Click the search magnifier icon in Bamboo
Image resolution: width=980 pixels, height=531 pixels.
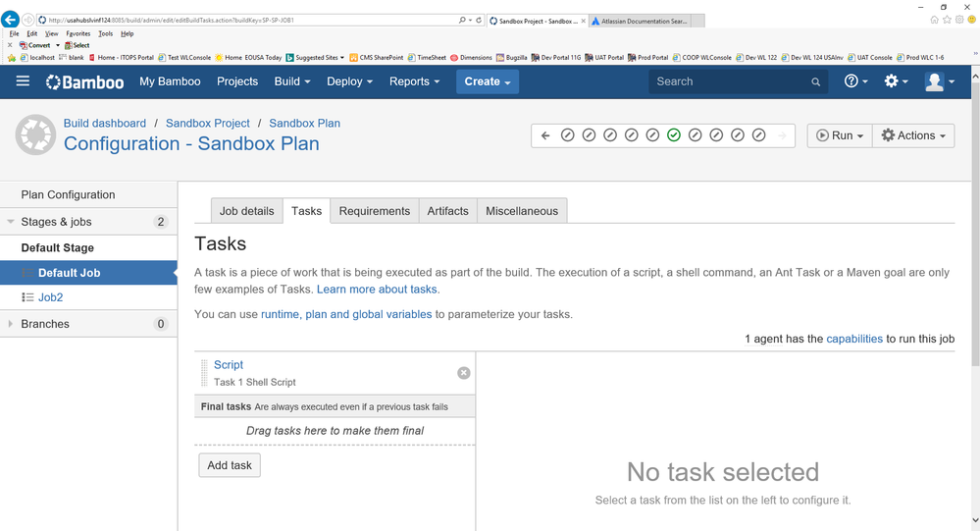pos(815,81)
